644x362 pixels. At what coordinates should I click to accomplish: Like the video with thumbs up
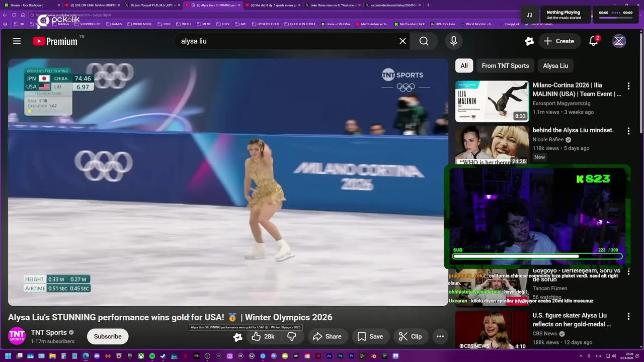coord(264,336)
